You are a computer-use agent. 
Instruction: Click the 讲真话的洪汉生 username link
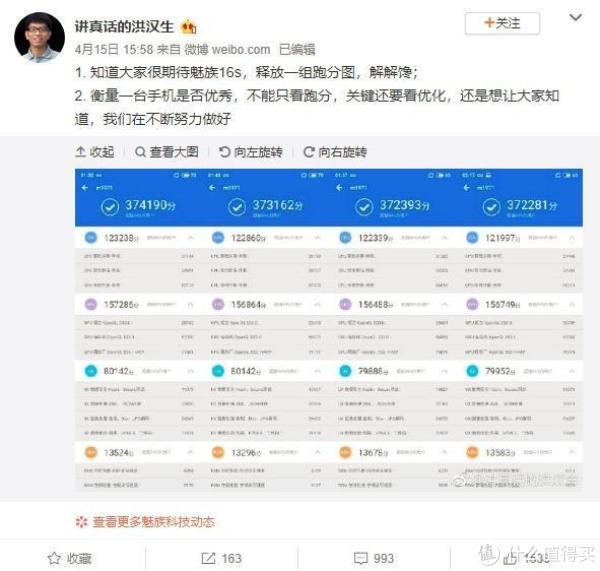[124, 27]
